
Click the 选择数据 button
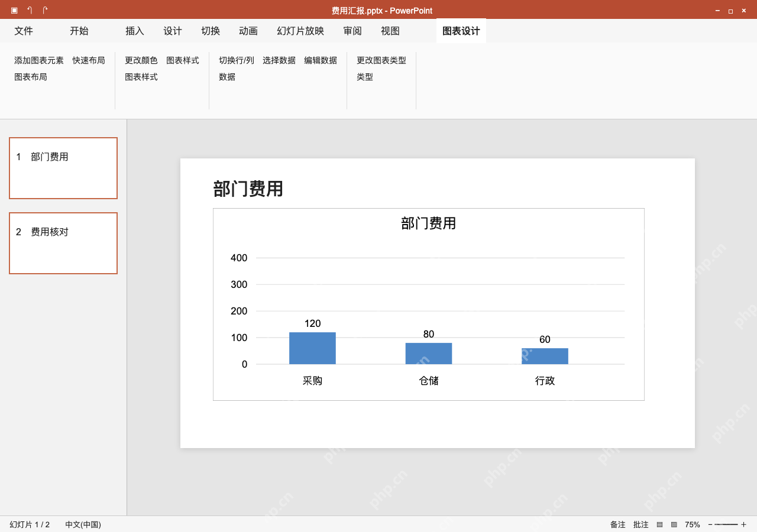click(279, 60)
